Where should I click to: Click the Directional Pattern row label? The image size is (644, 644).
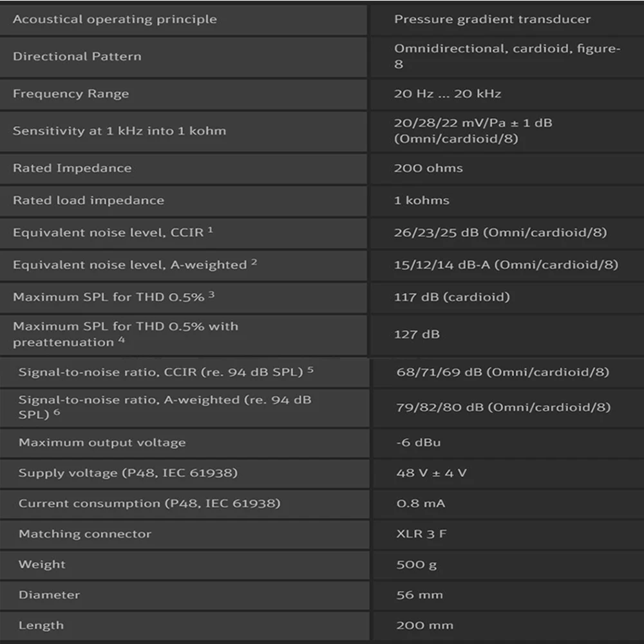click(77, 56)
